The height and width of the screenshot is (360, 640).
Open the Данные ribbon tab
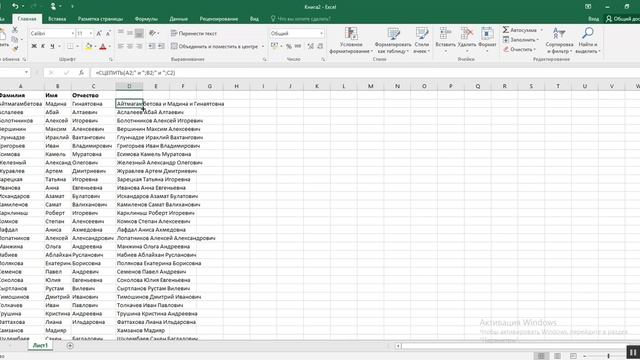coord(179,19)
